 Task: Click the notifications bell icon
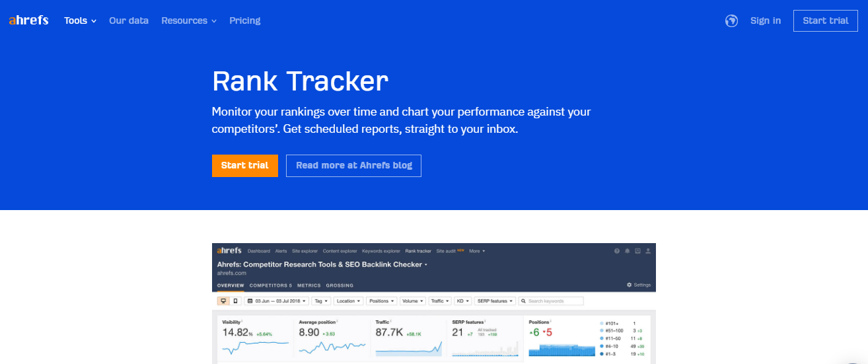tap(627, 251)
